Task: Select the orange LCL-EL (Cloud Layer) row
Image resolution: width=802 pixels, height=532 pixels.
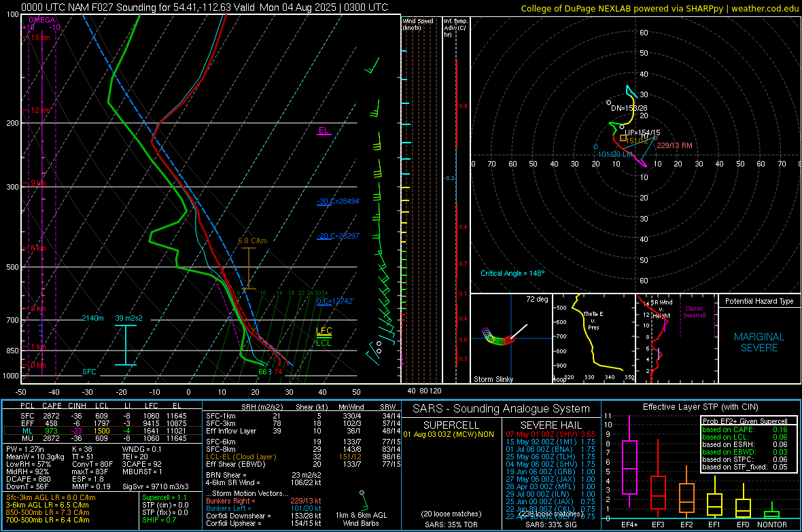Action: 303,457
